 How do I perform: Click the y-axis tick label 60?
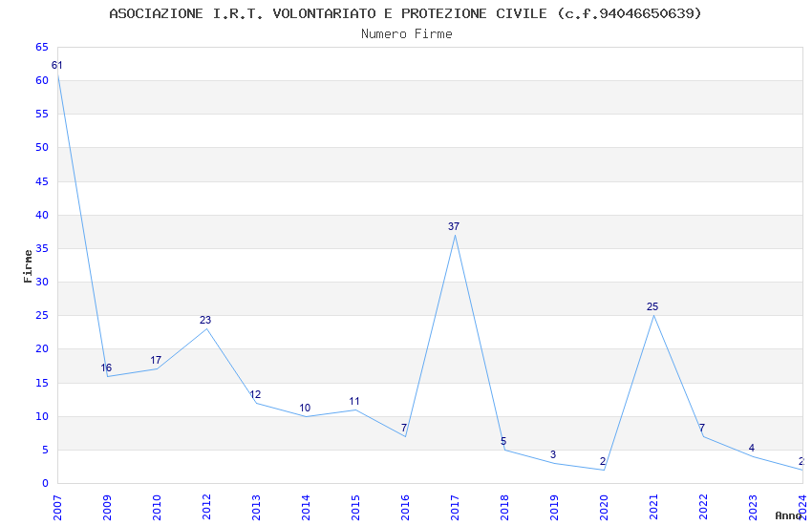tap(42, 80)
